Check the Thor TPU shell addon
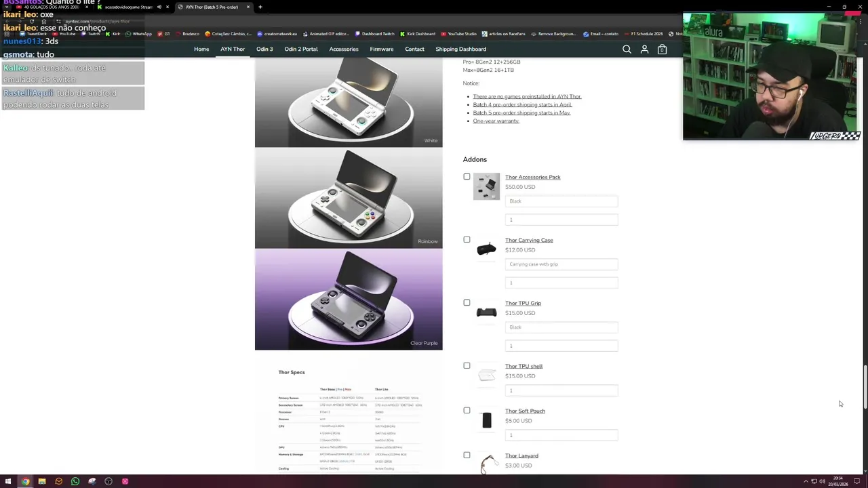 467,366
